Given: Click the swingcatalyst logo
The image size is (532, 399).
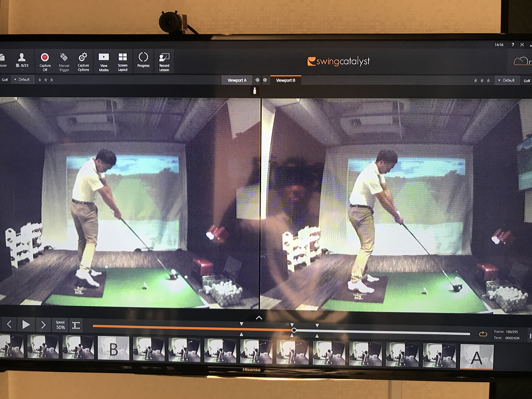Looking at the screenshot, I should pos(338,61).
